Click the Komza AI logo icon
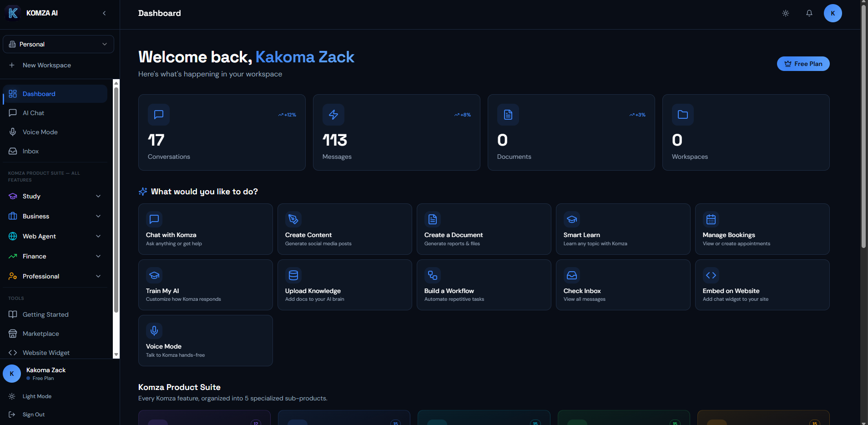Image resolution: width=868 pixels, height=425 pixels. pyautogui.click(x=13, y=13)
